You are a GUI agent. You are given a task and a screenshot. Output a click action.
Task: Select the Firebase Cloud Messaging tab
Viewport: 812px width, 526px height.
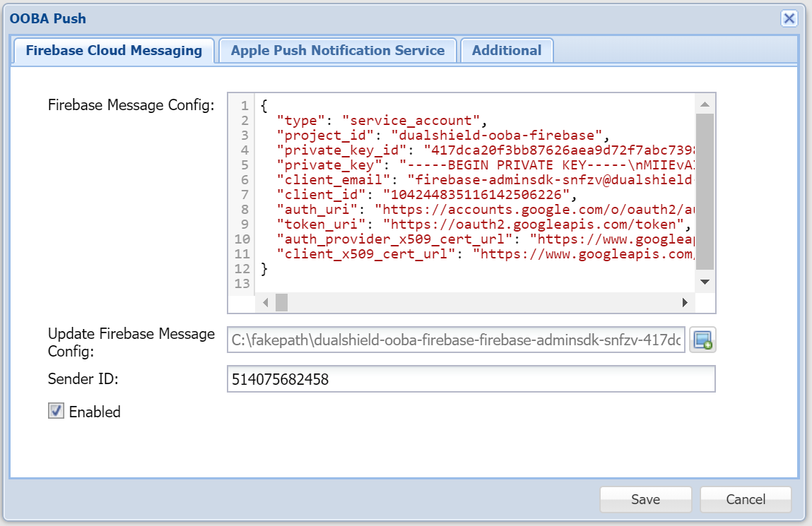coord(114,51)
